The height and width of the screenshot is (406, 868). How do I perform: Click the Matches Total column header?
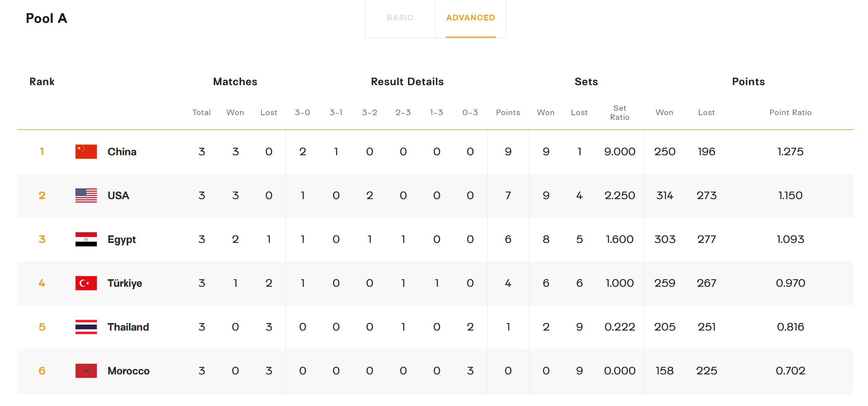tap(201, 112)
